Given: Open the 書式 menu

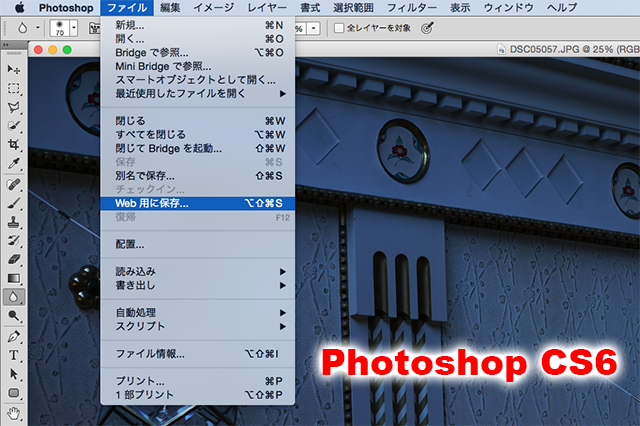Looking at the screenshot, I should coord(310,7).
